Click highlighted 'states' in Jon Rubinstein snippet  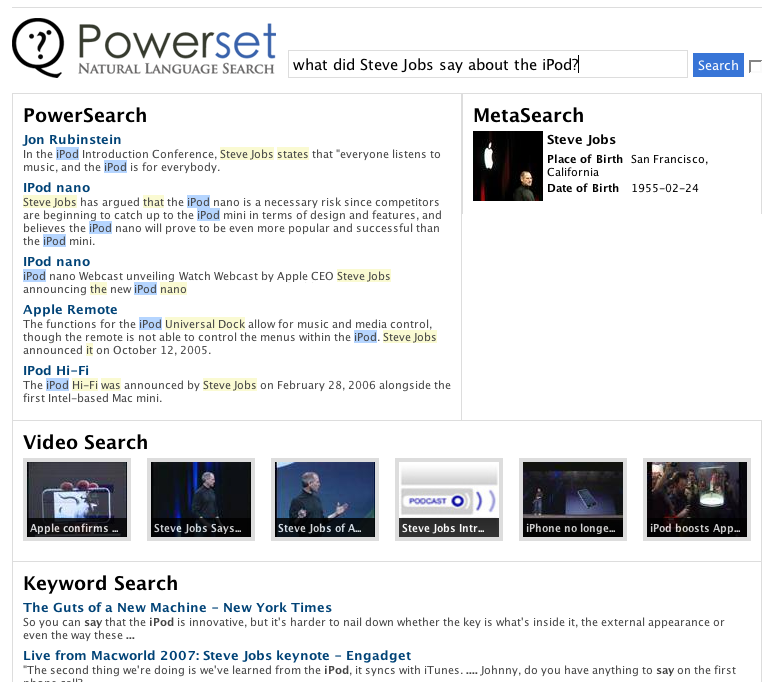coord(293,154)
